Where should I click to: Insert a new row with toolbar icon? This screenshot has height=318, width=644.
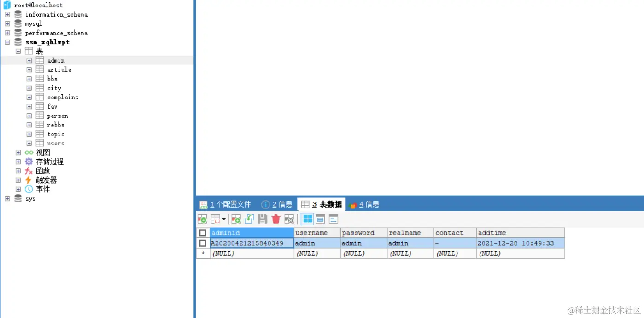pos(236,219)
